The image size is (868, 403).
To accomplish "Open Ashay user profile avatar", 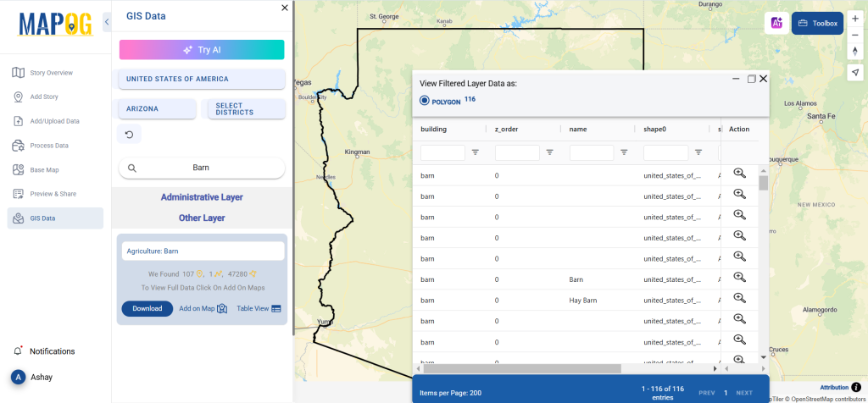I will (x=19, y=377).
